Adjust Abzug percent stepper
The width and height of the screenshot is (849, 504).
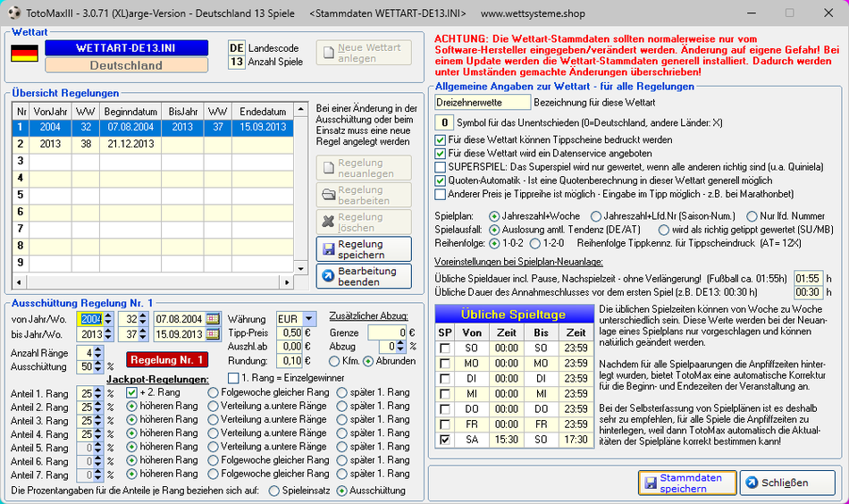click(400, 347)
